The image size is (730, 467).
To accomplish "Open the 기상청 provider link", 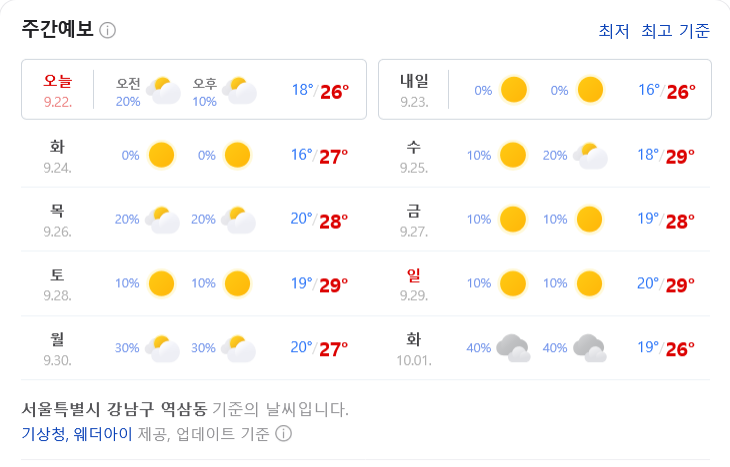I will point(45,434).
